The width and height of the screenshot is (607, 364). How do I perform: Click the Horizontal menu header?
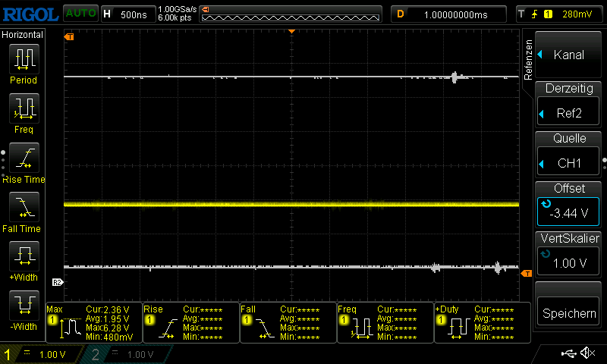point(23,35)
